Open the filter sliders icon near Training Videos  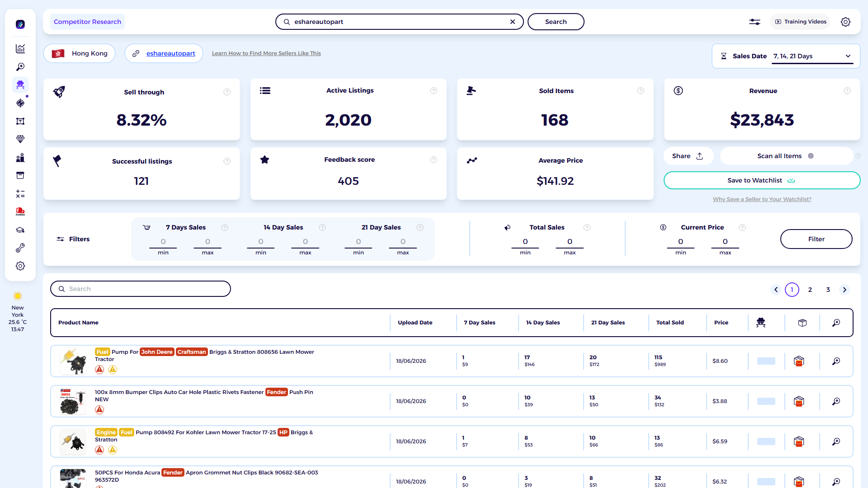[755, 22]
